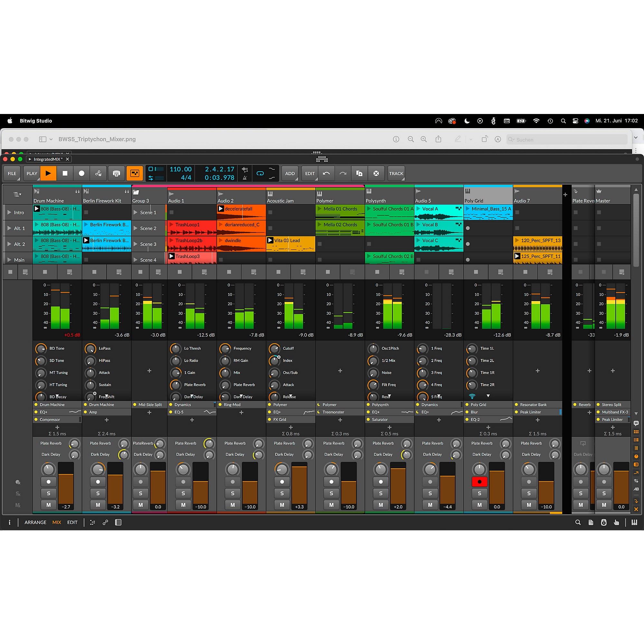Launch the Intro scene

pyautogui.click(x=9, y=212)
